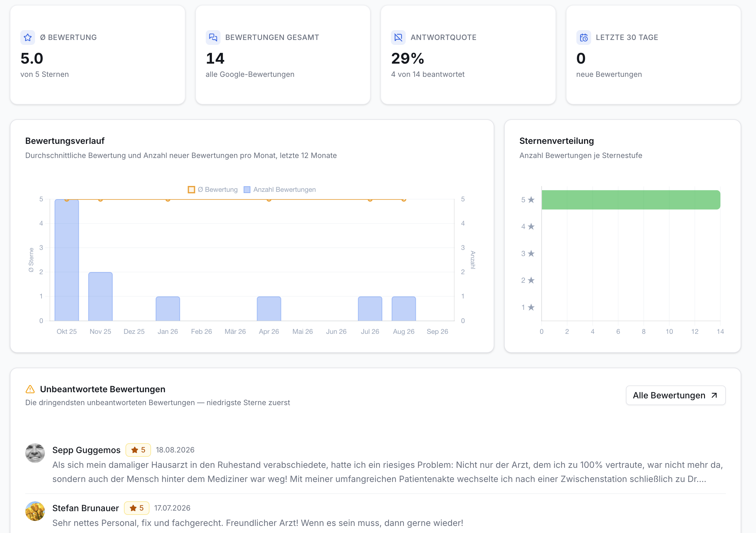756x533 pixels.
Task: Click the chat bubbles icon for Bewertungen Gesamt
Action: (x=213, y=38)
